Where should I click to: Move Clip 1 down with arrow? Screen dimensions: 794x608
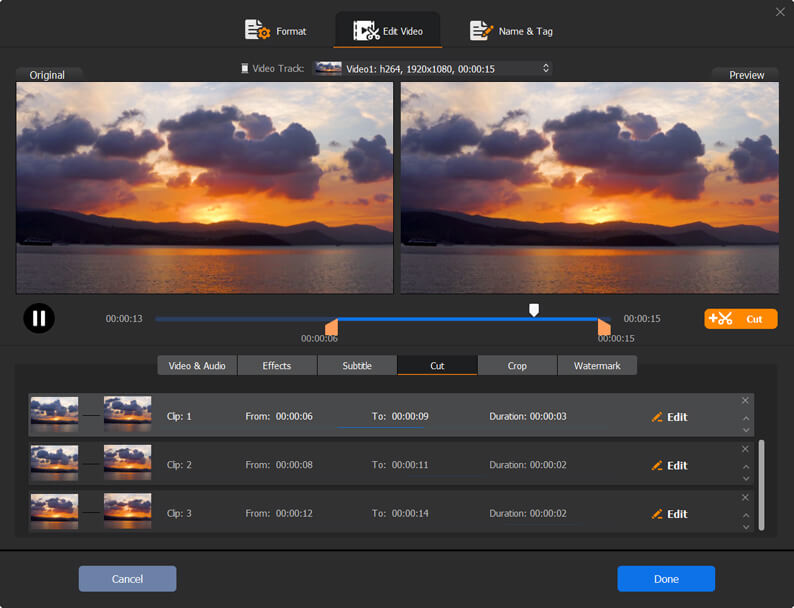tap(745, 430)
